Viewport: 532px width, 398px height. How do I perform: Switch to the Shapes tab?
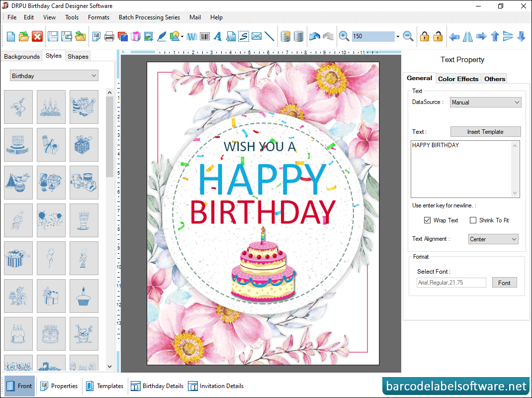click(x=78, y=56)
